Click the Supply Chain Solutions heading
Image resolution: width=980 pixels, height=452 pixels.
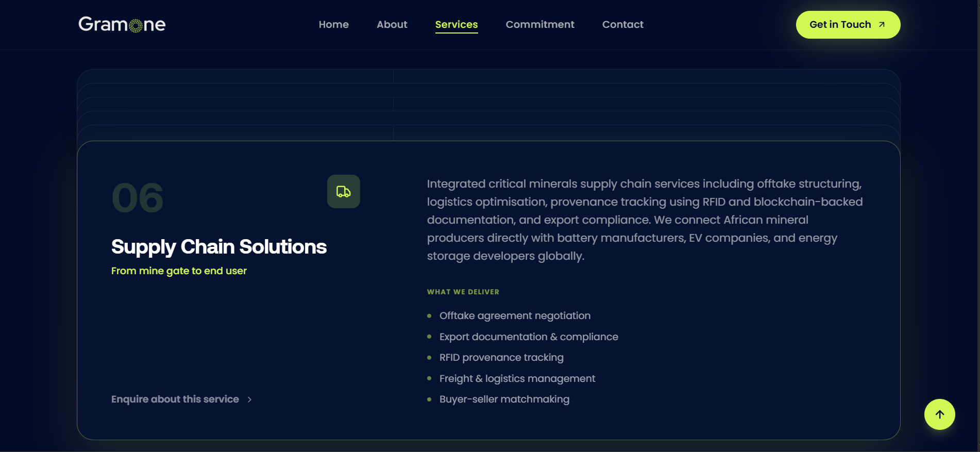(x=219, y=247)
